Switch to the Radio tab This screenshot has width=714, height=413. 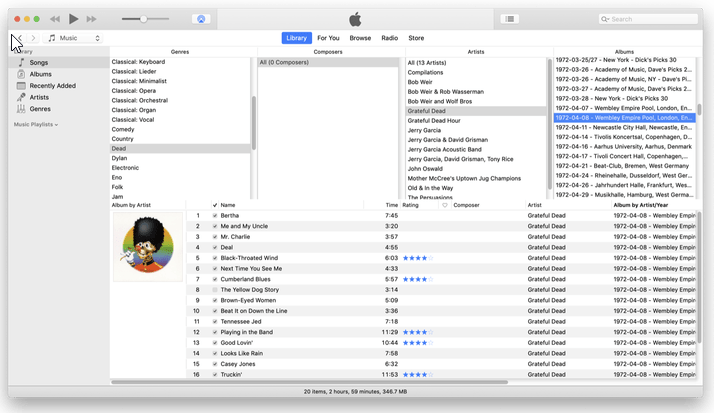click(x=389, y=38)
